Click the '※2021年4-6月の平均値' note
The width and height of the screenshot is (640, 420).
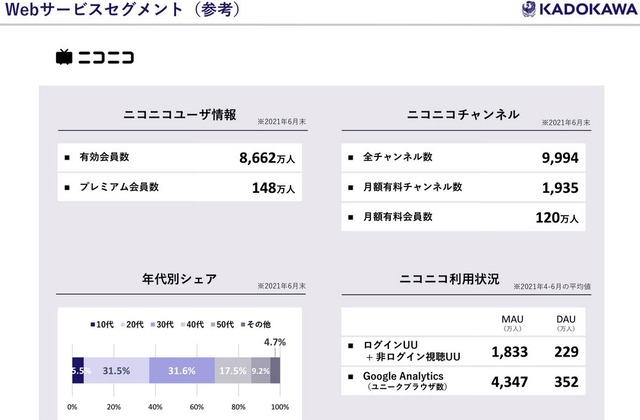552,287
